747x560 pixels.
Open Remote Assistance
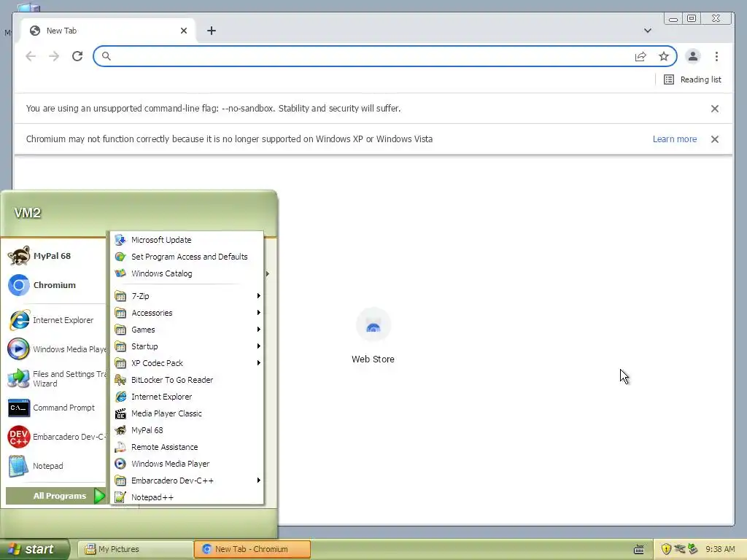tap(187, 447)
